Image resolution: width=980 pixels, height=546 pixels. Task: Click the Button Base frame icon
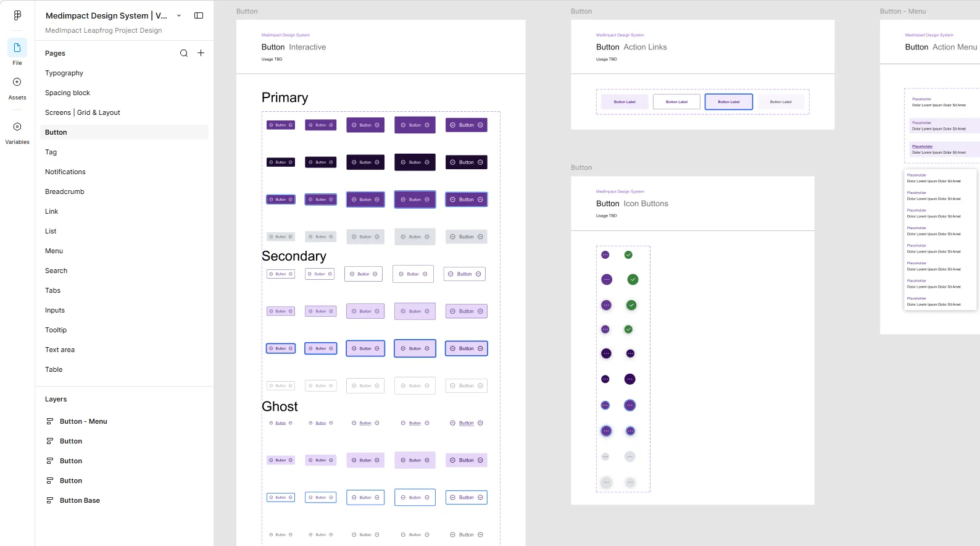coord(50,500)
